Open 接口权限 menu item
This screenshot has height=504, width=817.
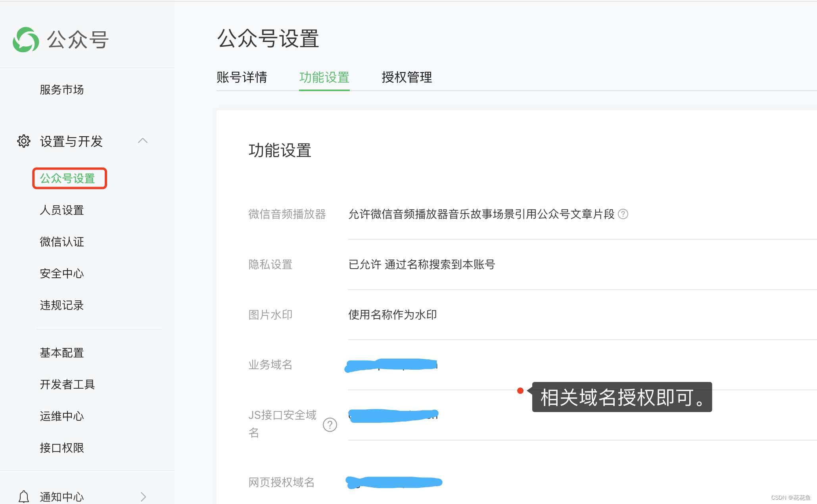(61, 448)
